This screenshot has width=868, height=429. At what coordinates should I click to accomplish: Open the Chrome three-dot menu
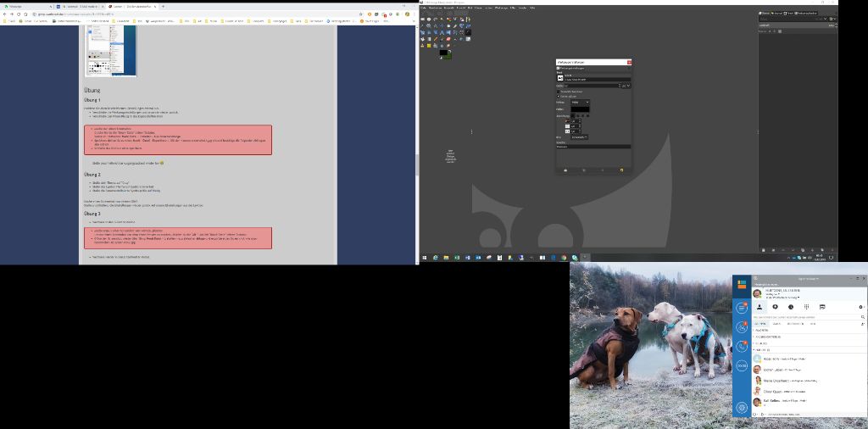[x=415, y=14]
